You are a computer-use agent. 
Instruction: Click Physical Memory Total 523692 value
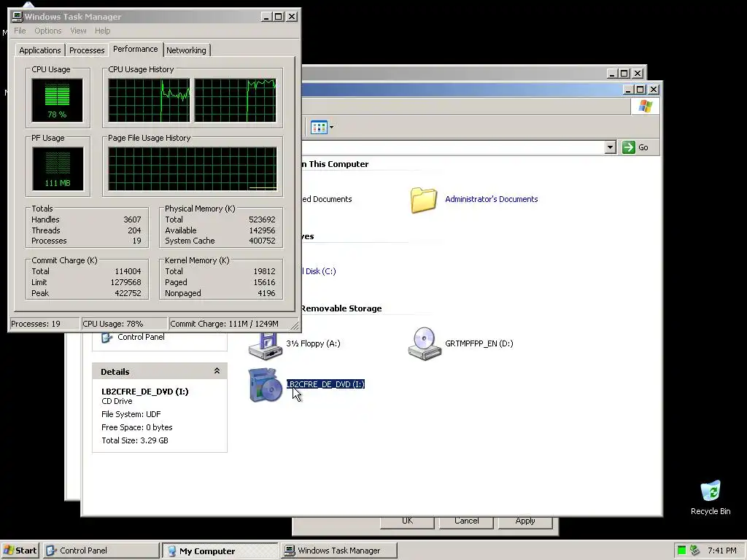tap(262, 219)
